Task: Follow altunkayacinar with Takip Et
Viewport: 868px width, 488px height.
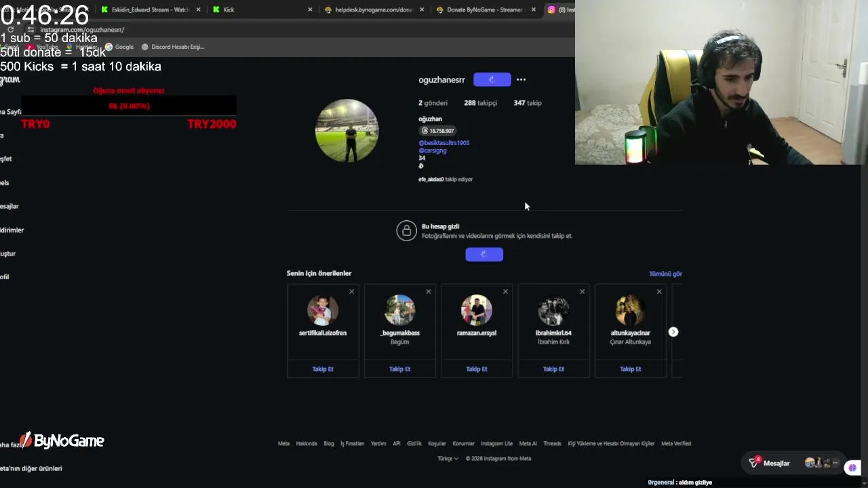Action: 630,369
